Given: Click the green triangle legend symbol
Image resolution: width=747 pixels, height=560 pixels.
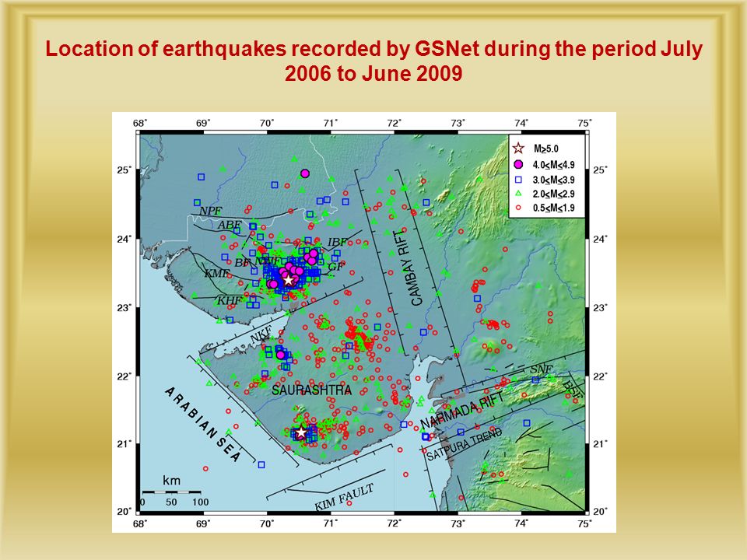Looking at the screenshot, I should click(x=519, y=194).
